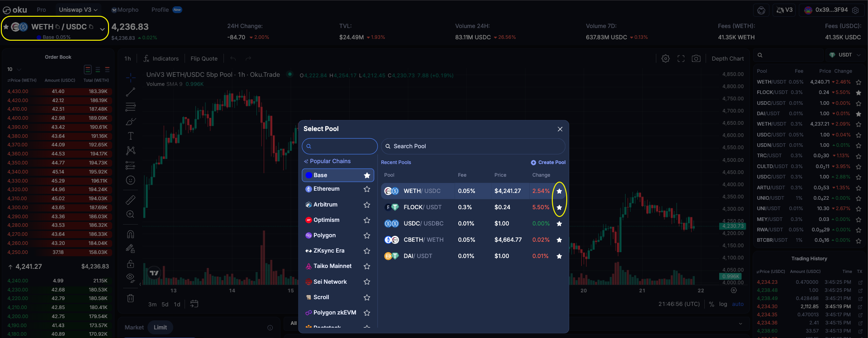
Task: Open the Indicators menu
Action: click(161, 59)
